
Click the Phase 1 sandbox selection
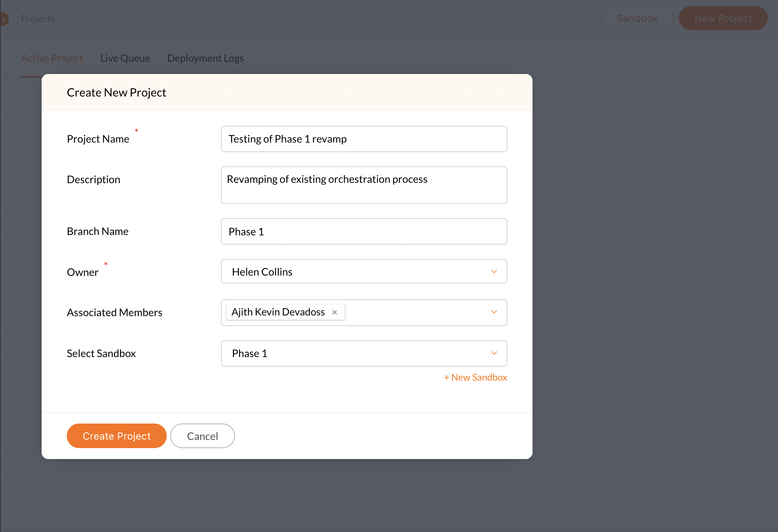tap(250, 353)
